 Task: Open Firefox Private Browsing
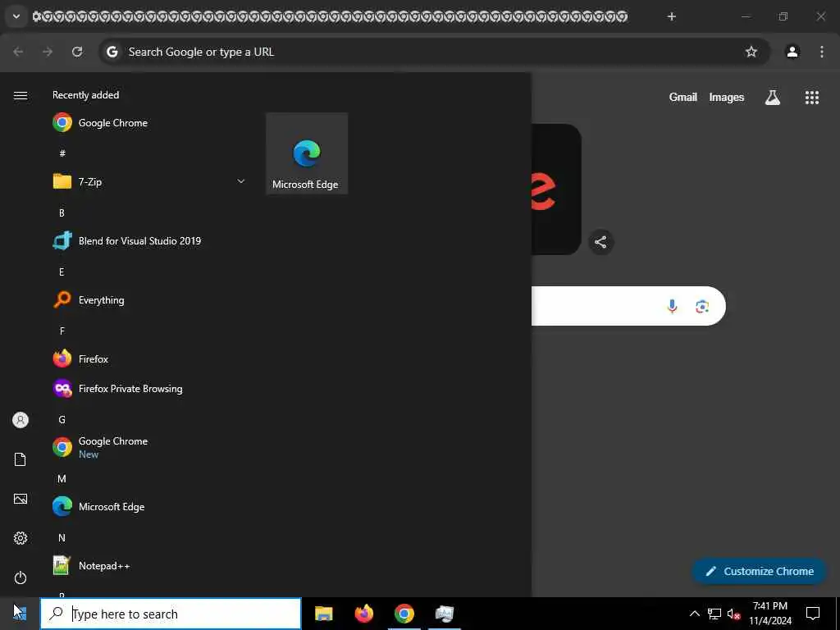[150, 388]
